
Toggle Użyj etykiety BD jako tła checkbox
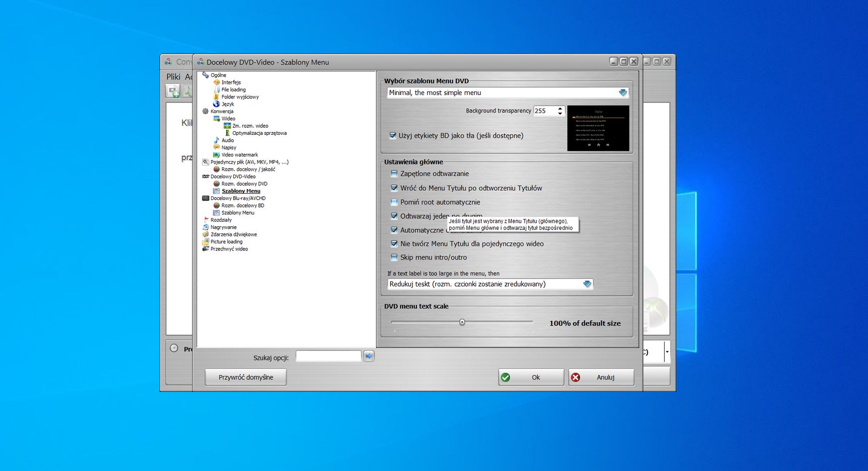tap(393, 135)
